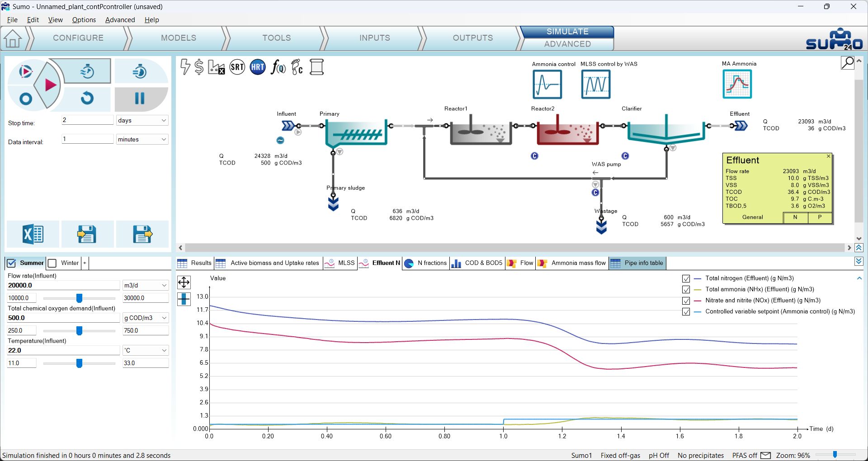Expand the flowsheet panel with double up arrows

pos(859,248)
